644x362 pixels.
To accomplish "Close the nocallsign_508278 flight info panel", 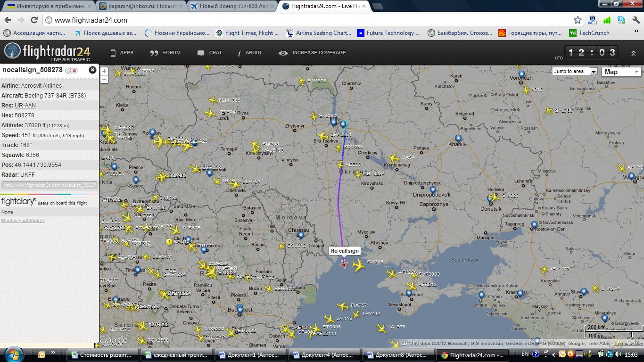I will click(92, 70).
